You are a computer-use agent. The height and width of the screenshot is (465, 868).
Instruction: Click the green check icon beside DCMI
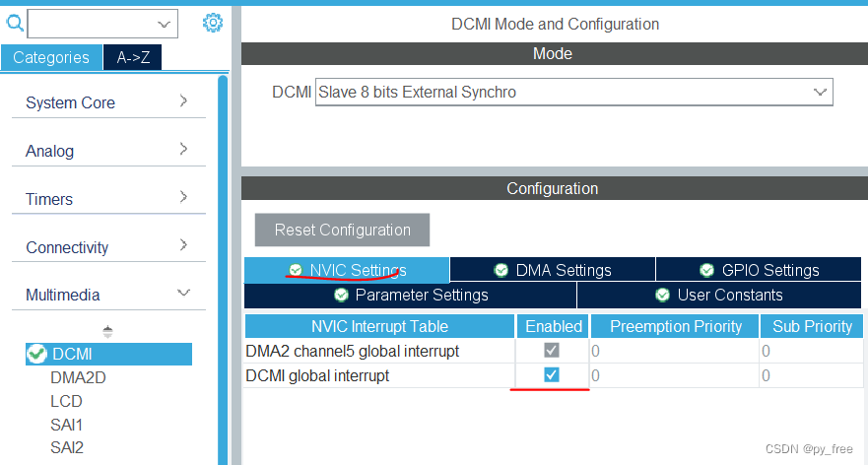pyautogui.click(x=36, y=354)
